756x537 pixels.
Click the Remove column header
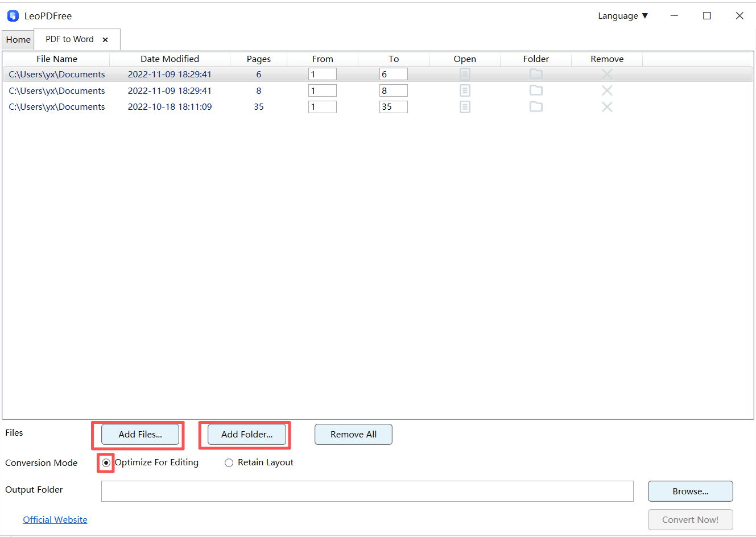pyautogui.click(x=607, y=59)
